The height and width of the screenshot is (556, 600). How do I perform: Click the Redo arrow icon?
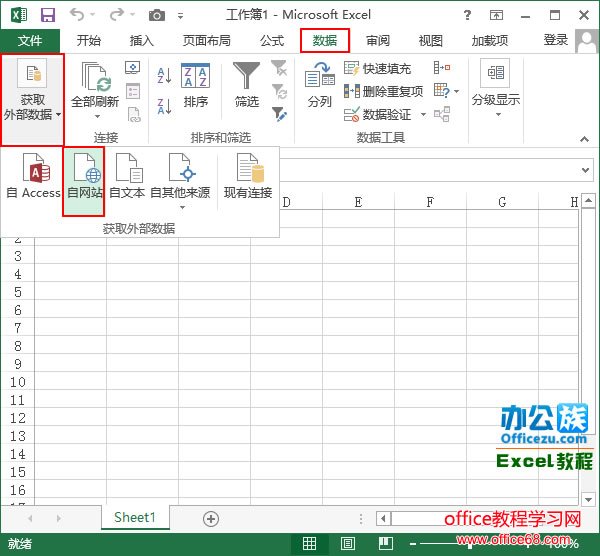116,15
